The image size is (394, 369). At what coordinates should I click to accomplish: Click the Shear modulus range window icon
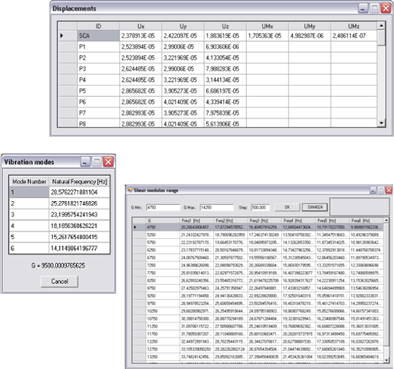[x=130, y=190]
